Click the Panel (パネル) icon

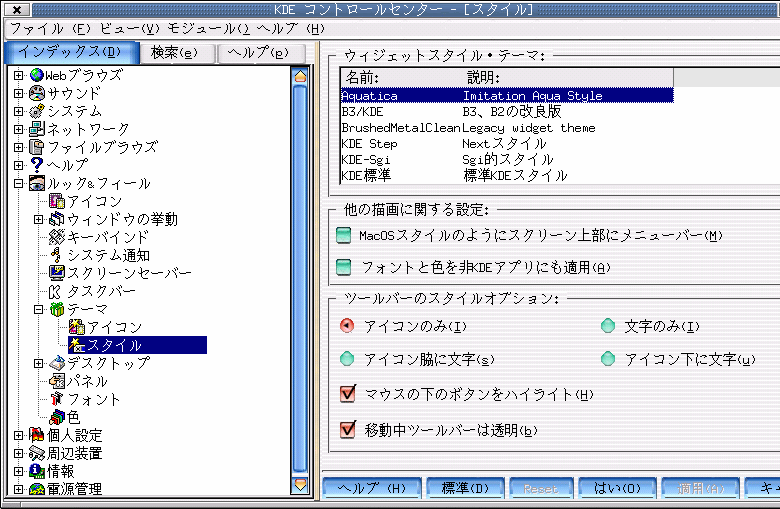tap(57, 381)
